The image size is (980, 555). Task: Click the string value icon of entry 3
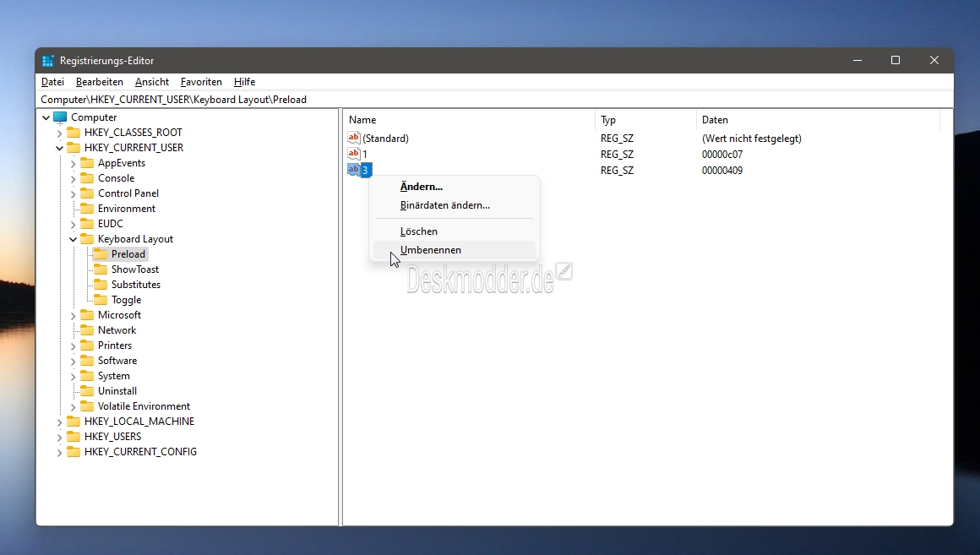354,170
